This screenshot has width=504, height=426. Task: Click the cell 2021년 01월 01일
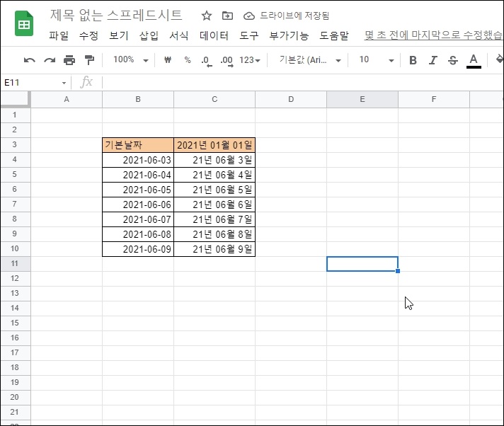point(214,145)
